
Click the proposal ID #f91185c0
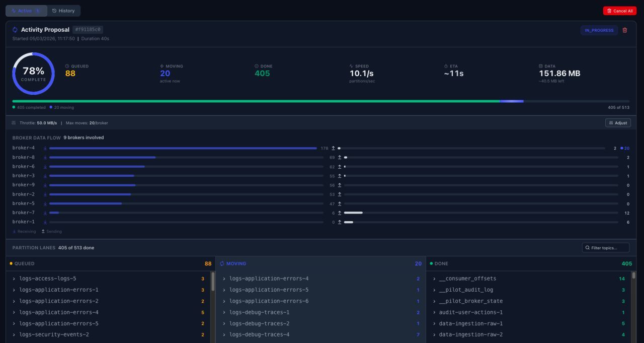(x=88, y=30)
